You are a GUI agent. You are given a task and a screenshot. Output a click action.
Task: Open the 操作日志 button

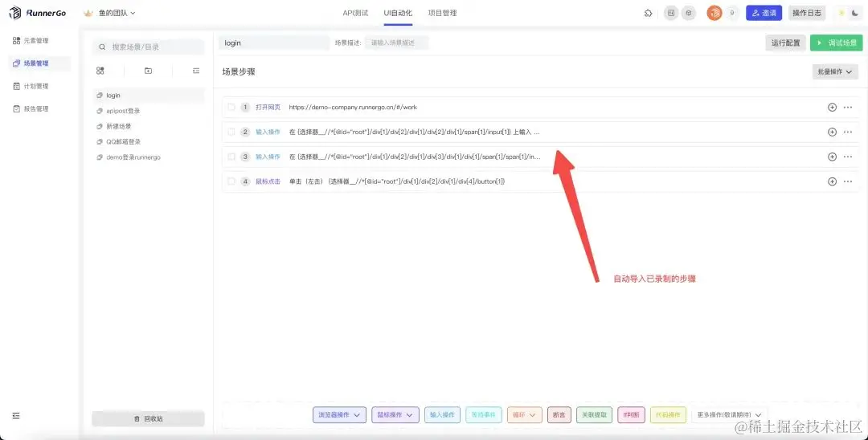pyautogui.click(x=807, y=14)
